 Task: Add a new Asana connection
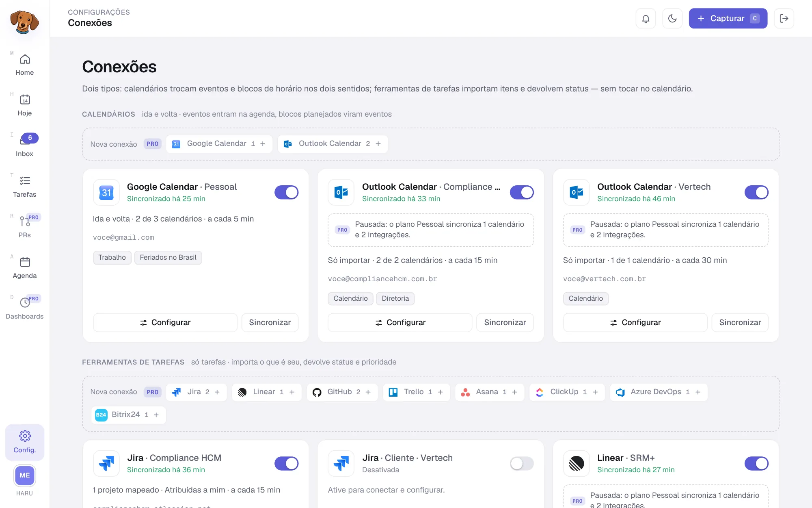point(490,392)
